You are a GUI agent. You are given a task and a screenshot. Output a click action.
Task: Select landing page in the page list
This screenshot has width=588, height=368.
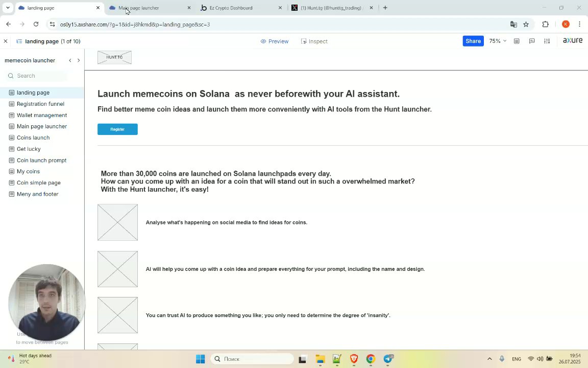(42, 93)
